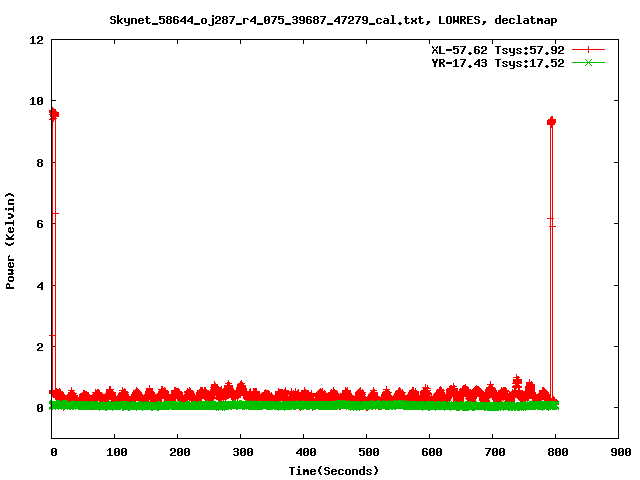Click the red XL legend line sample
This screenshot has height=480, width=640.
(588, 50)
